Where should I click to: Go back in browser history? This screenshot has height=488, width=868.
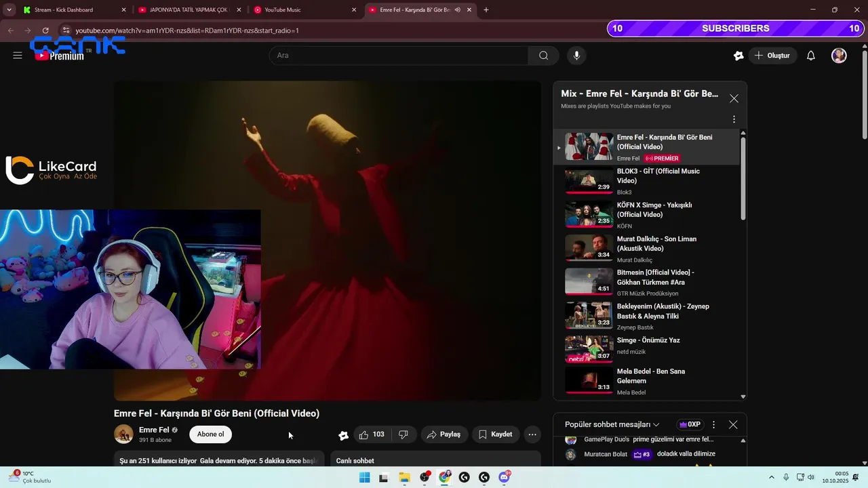click(x=10, y=30)
